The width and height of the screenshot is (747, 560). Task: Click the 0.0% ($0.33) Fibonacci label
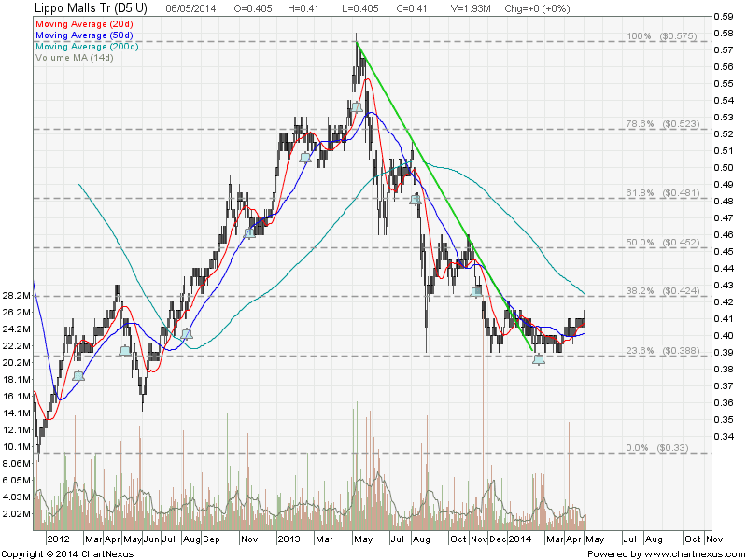657,448
